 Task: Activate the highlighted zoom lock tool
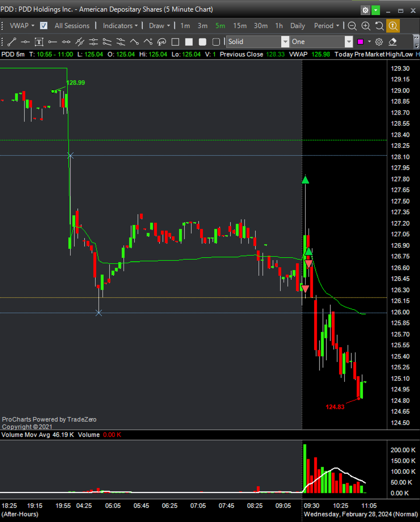tap(393, 26)
